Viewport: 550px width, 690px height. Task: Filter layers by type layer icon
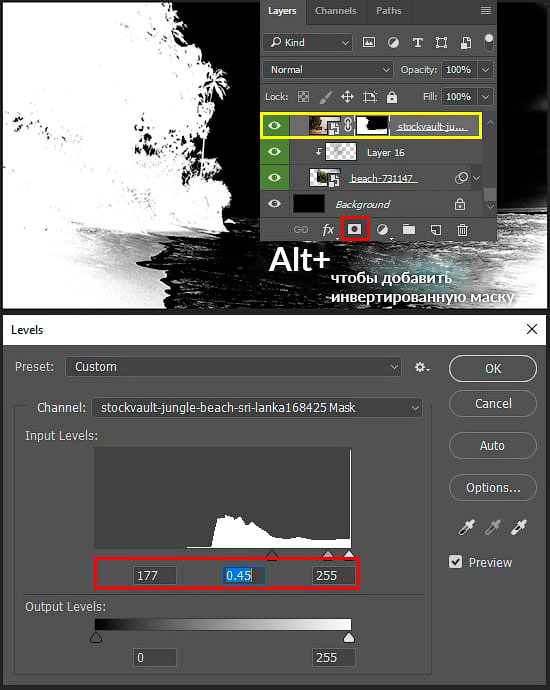417,42
